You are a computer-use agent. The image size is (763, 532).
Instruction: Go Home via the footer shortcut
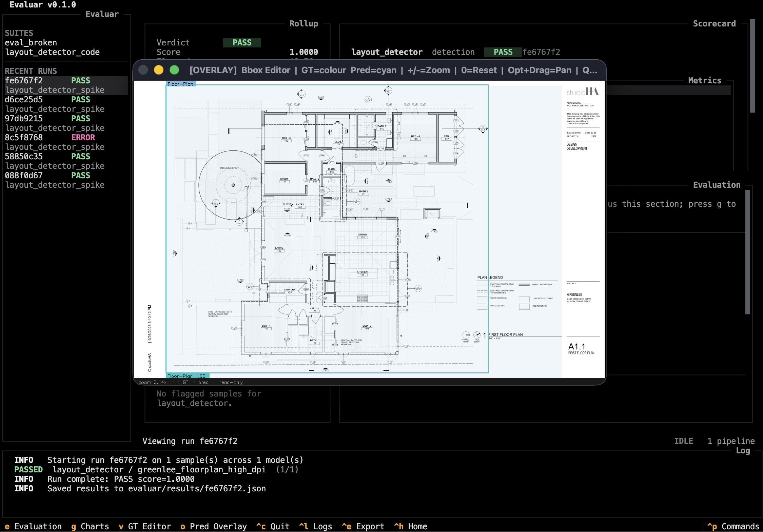(x=411, y=526)
